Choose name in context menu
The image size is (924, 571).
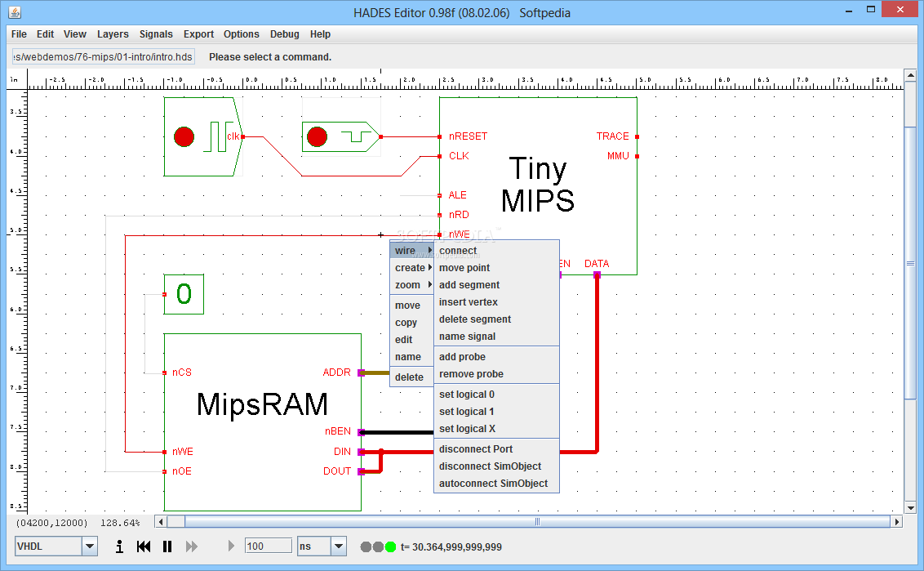pyautogui.click(x=412, y=357)
